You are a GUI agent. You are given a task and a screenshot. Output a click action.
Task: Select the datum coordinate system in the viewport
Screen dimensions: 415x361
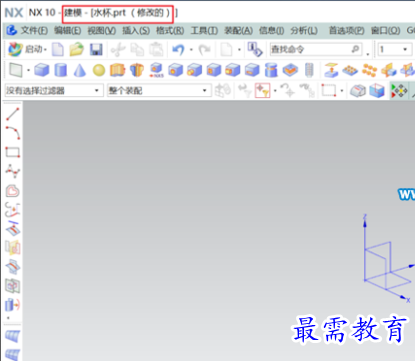388,260
